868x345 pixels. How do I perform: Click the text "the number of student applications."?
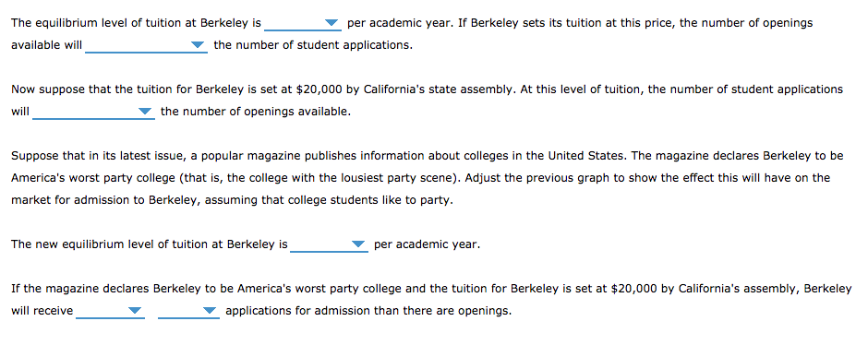[313, 45]
